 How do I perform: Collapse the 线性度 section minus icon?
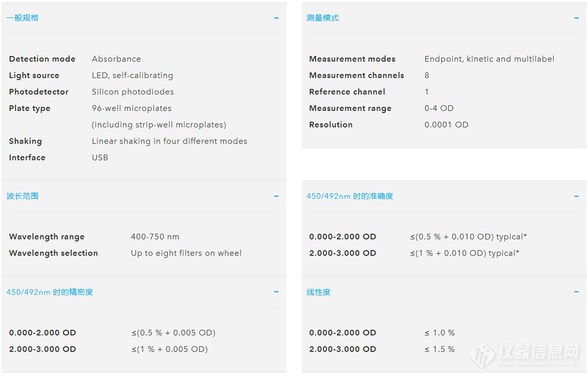[x=576, y=292]
